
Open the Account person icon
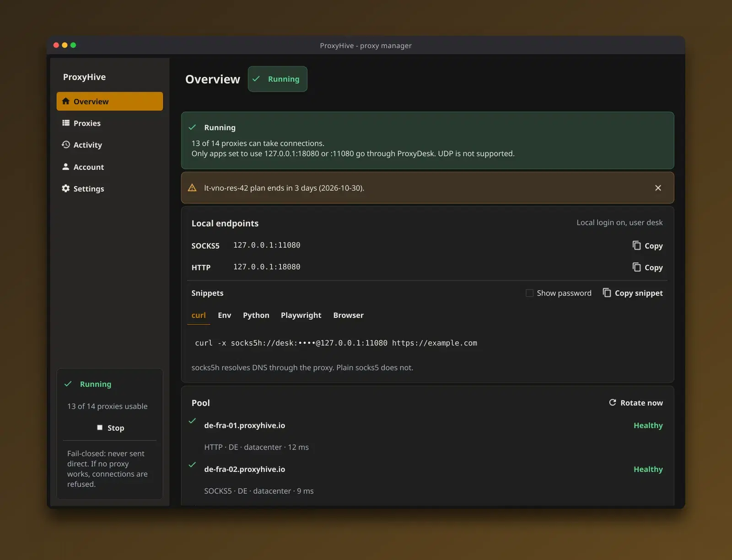(66, 167)
